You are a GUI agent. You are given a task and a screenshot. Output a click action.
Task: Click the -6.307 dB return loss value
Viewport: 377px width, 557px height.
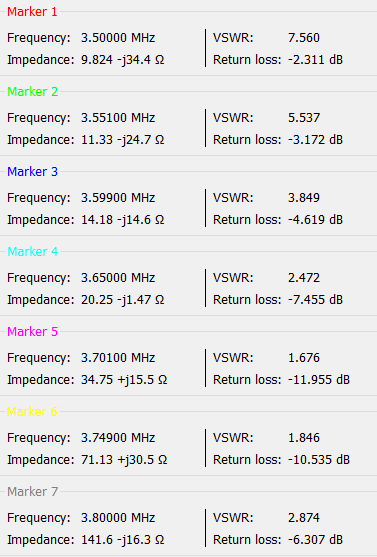[x=315, y=539]
